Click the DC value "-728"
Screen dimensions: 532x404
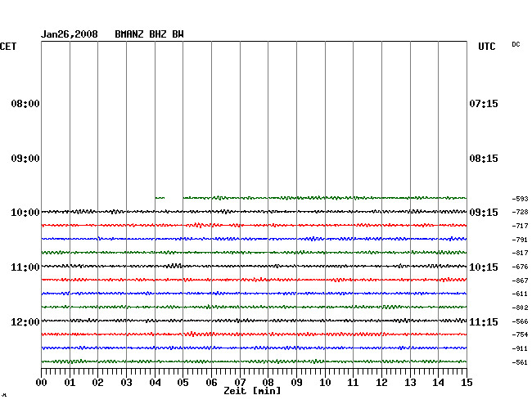520,212
